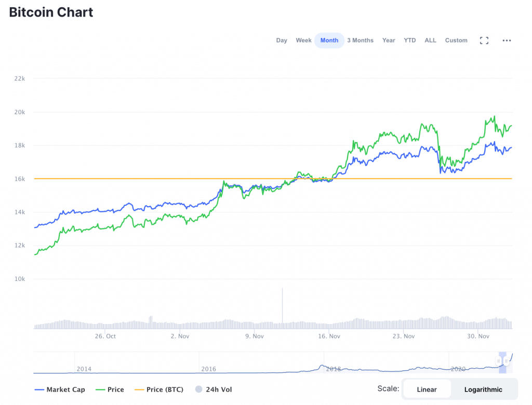Viewport: 532px width, 405px height.
Task: Select the Day time range
Action: pos(282,40)
